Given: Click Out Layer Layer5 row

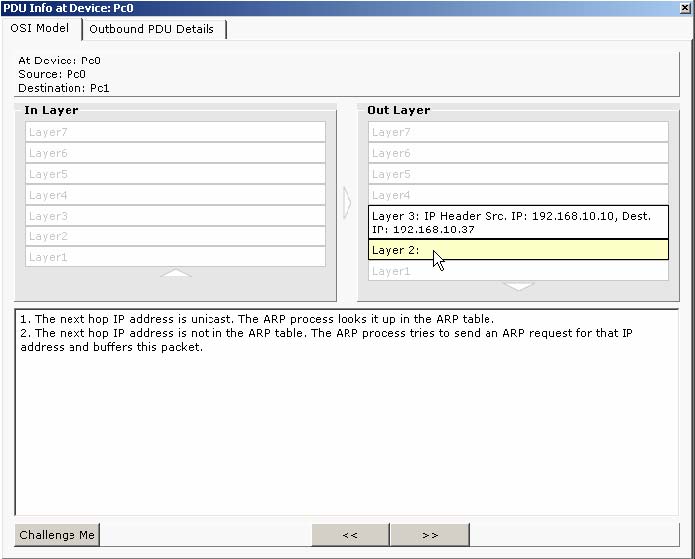Looking at the screenshot, I should pos(518,174).
